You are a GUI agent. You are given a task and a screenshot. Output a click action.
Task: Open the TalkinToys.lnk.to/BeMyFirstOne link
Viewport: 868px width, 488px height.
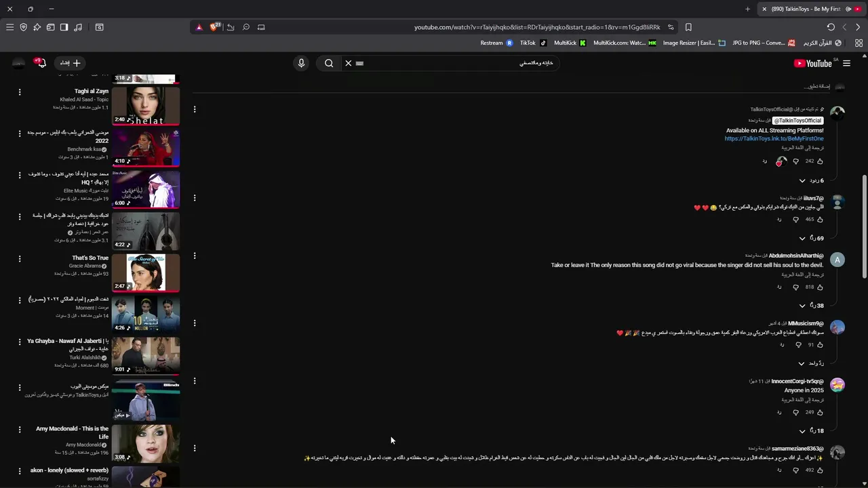[774, 138]
